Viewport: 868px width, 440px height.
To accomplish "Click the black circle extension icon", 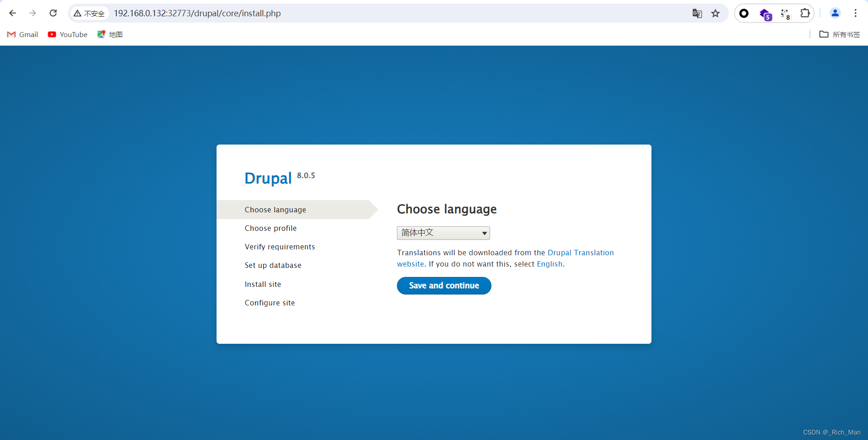I will tap(744, 13).
